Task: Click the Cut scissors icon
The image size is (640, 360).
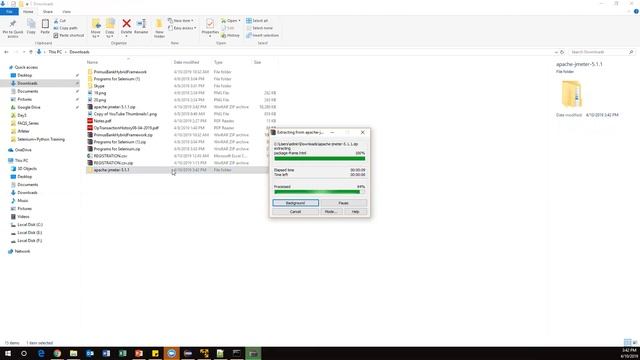Action: coord(56,20)
